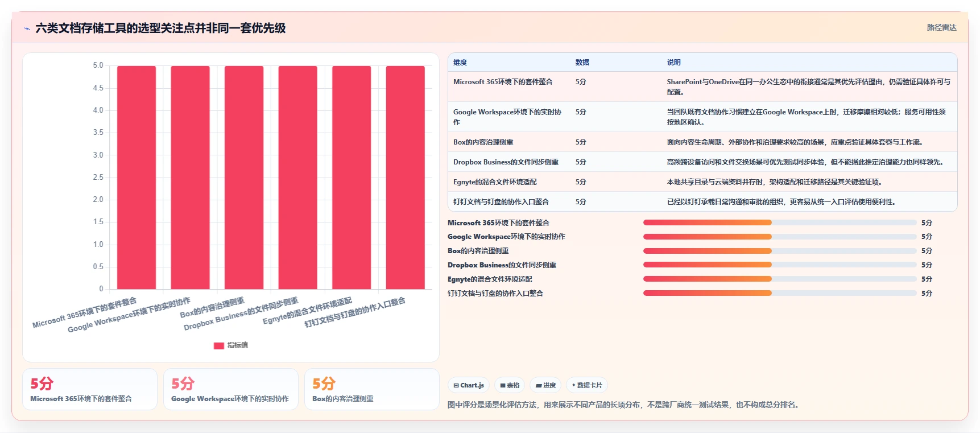Click the Microsoft 365 bar in chart
Image resolution: width=980 pixels, height=433 pixels.
point(137,178)
